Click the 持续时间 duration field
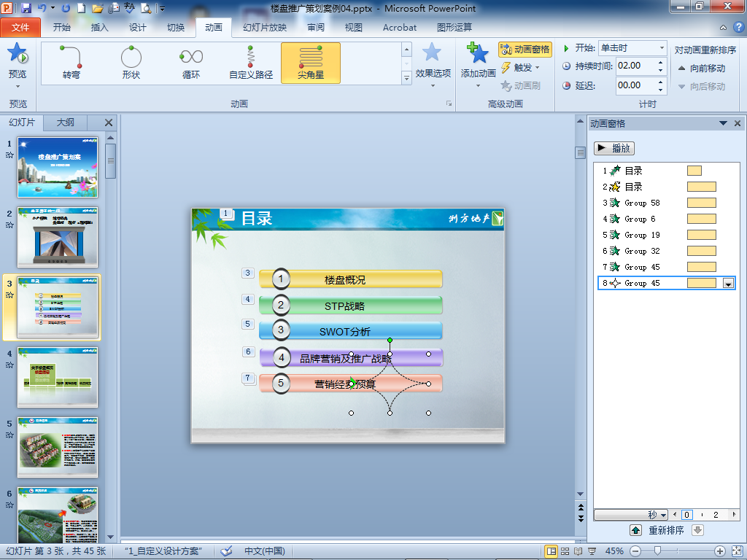 pos(635,66)
